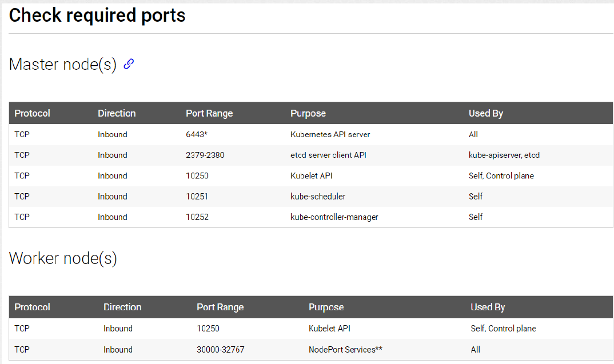Click Kubelet API in worker table
This screenshot has width=614, height=364.
click(x=329, y=329)
